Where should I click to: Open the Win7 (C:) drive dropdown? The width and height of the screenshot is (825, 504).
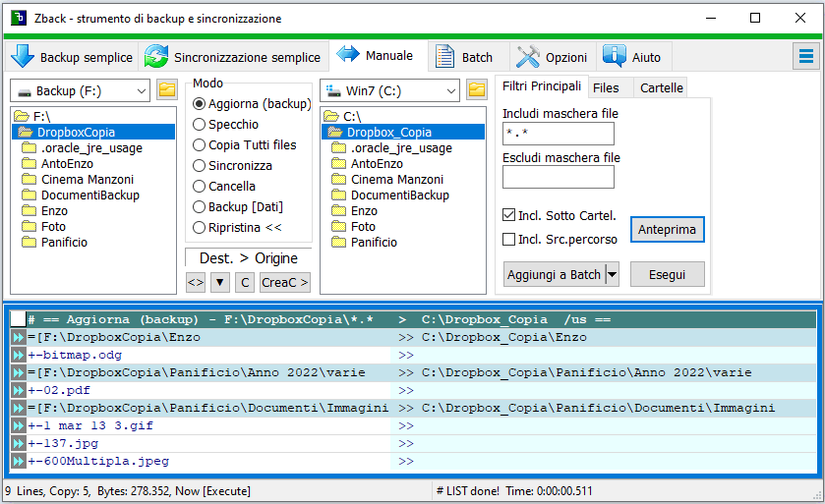pos(389,91)
